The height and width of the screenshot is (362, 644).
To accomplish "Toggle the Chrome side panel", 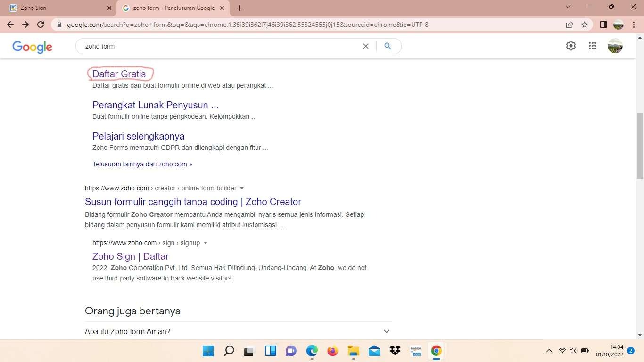I will tap(603, 25).
